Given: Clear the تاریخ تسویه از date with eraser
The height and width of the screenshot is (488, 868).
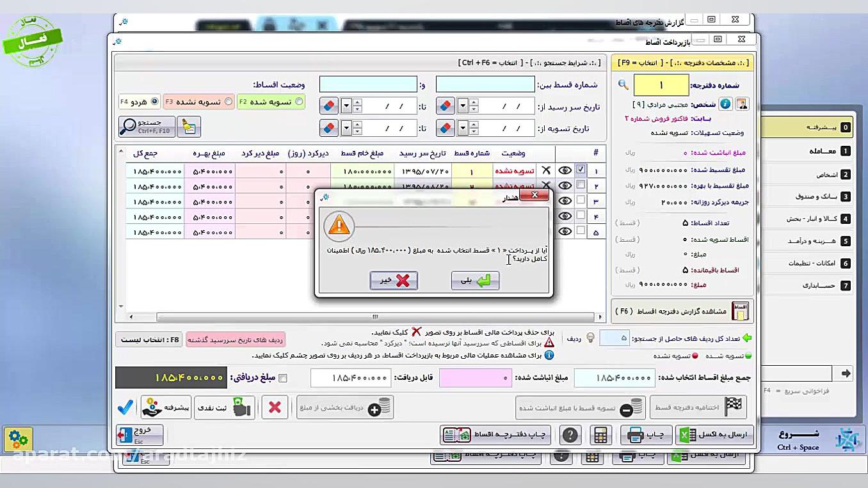Looking at the screenshot, I should coord(446,128).
